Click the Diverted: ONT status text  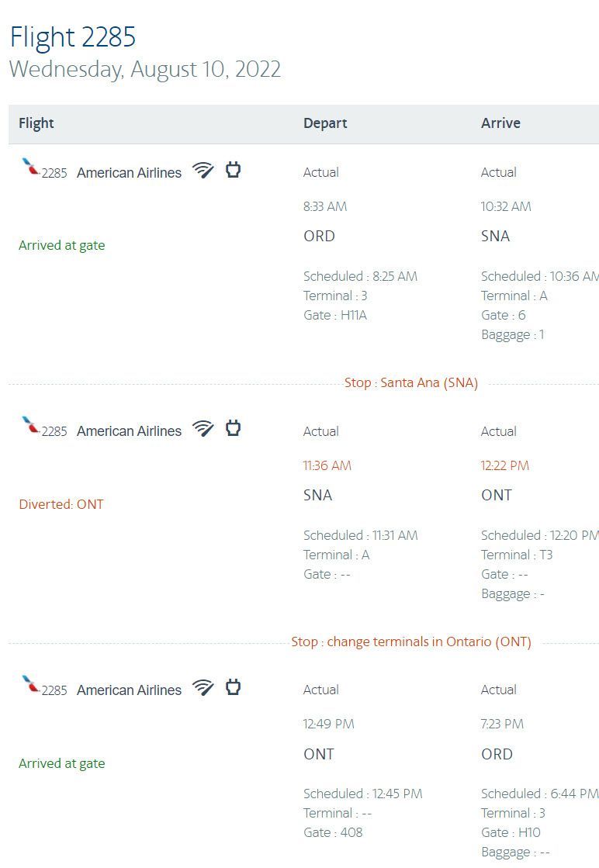tap(61, 504)
